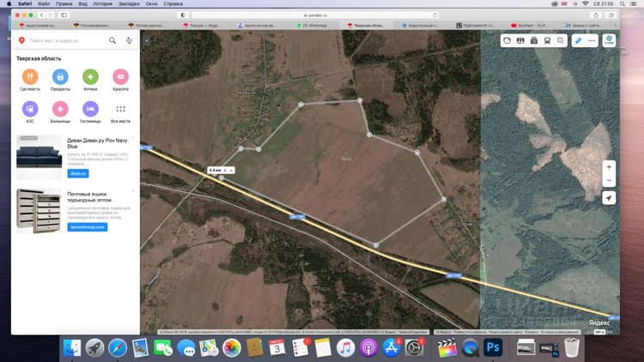Open the "Закладки" menu in menu bar
Screen dimensions: 644x362
[x=129, y=3]
